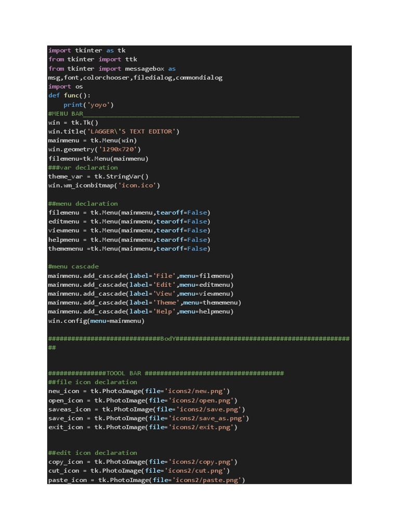Click the 'win.config(menu=mainmenu)' line
This screenshot has width=399, height=532.
point(96,321)
